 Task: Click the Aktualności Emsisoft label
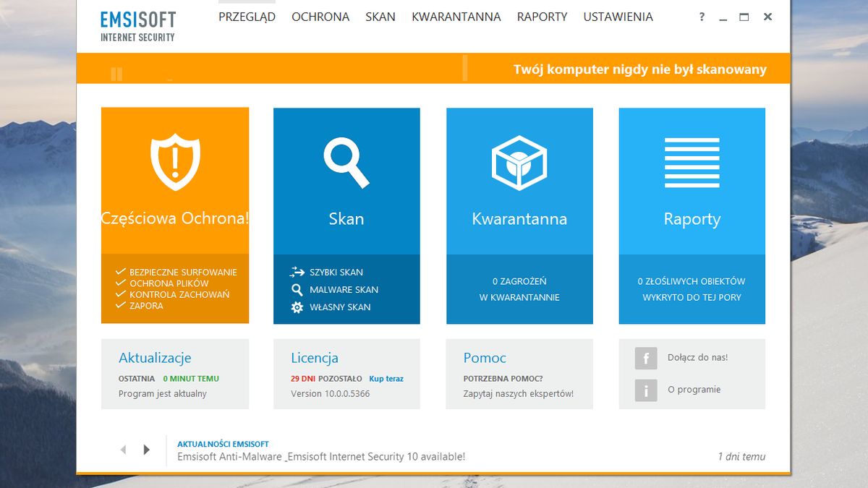pos(223,444)
